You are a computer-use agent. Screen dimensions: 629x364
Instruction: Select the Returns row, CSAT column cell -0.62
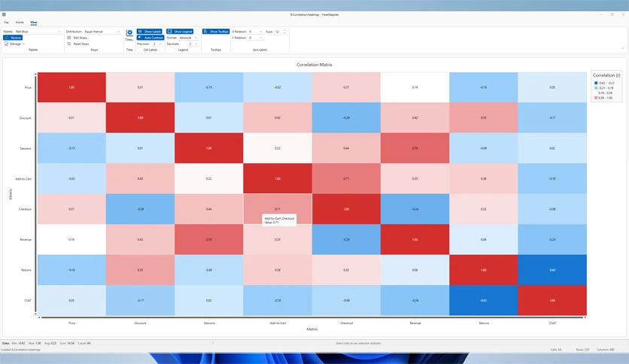[552, 270]
